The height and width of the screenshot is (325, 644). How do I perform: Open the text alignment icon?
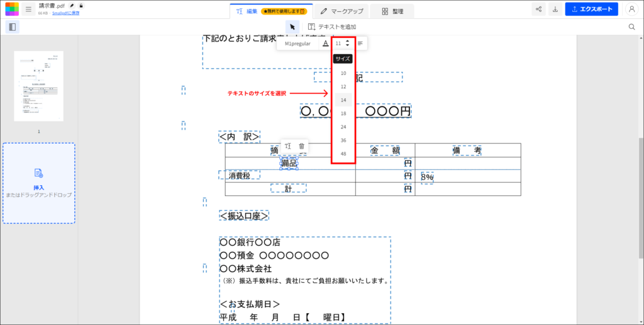point(360,43)
